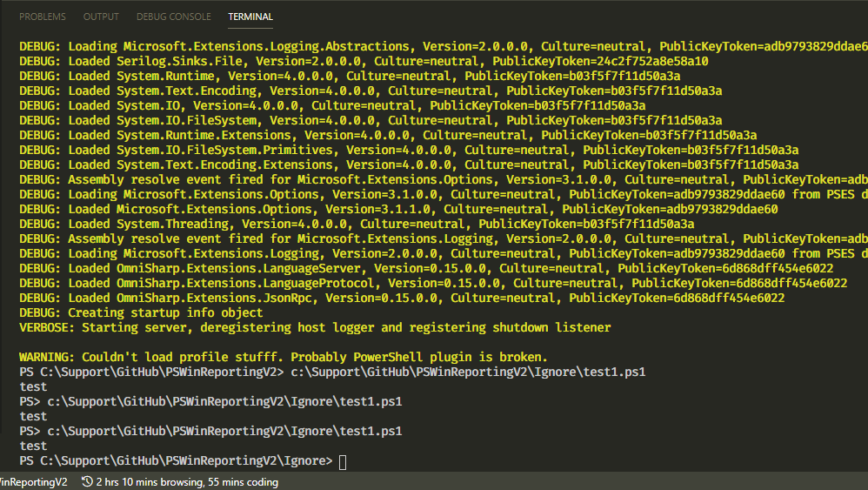Click the Loading Microsoft.Extensions.Logging.Abstractions line

(444, 46)
